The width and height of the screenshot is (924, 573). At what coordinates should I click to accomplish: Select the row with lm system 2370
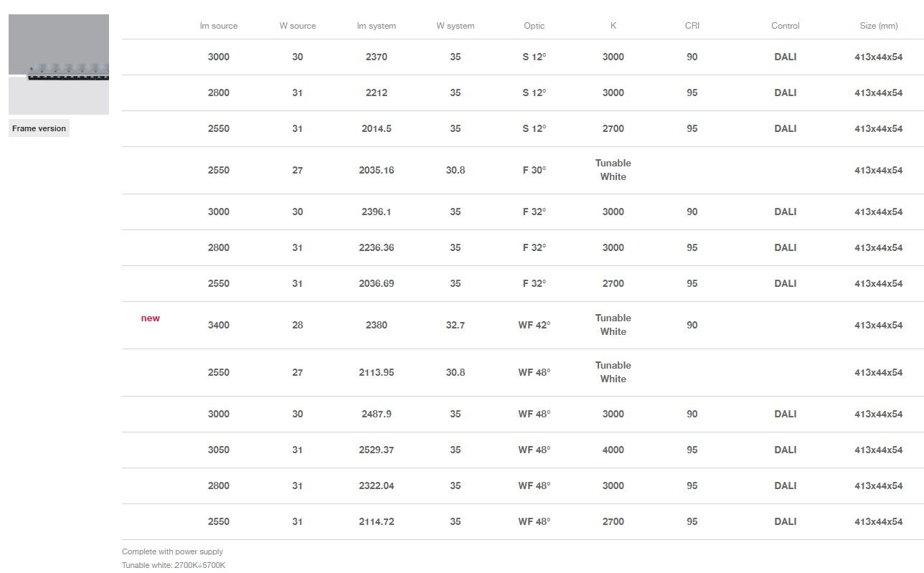pos(377,57)
